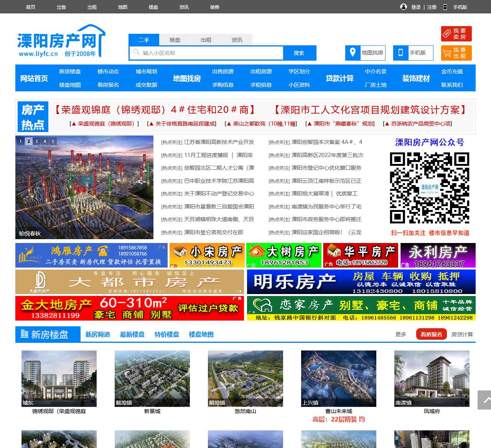Click the blue 搜索 button
The height and width of the screenshot is (448, 491).
[x=299, y=53]
